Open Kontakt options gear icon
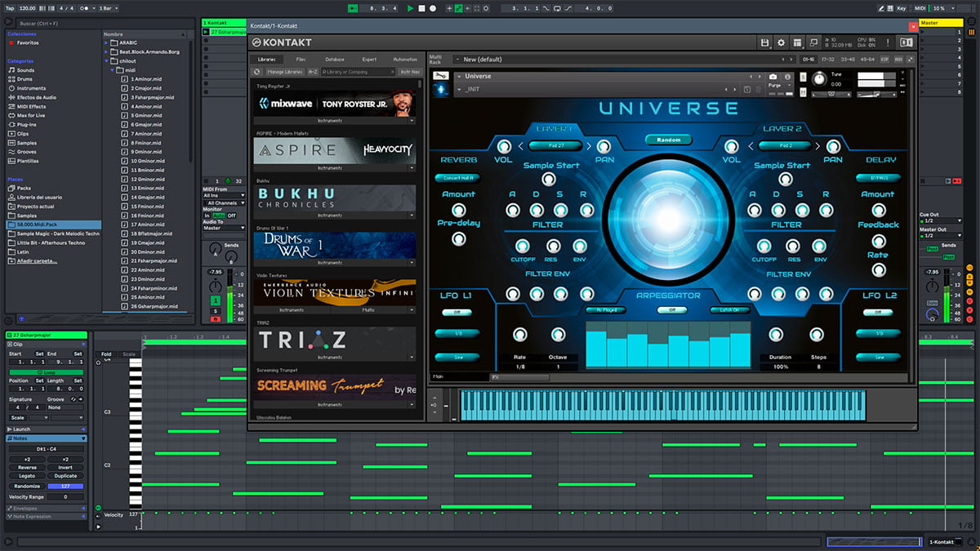Viewport: 980px width, 551px height. (781, 42)
